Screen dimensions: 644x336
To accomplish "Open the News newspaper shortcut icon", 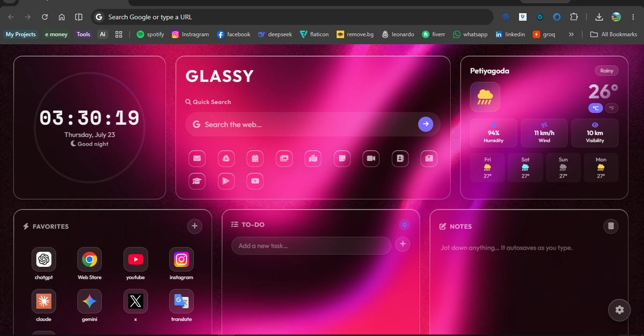I will pos(429,158).
